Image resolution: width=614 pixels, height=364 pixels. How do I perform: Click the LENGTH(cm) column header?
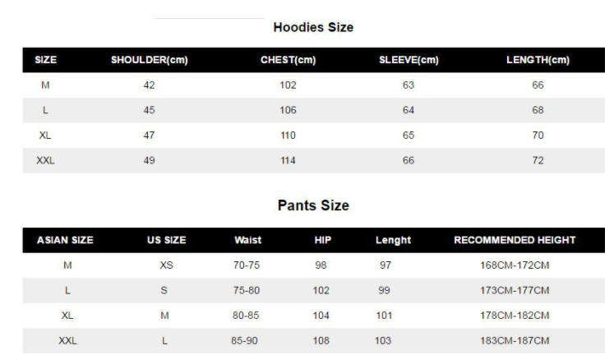pyautogui.click(x=538, y=60)
